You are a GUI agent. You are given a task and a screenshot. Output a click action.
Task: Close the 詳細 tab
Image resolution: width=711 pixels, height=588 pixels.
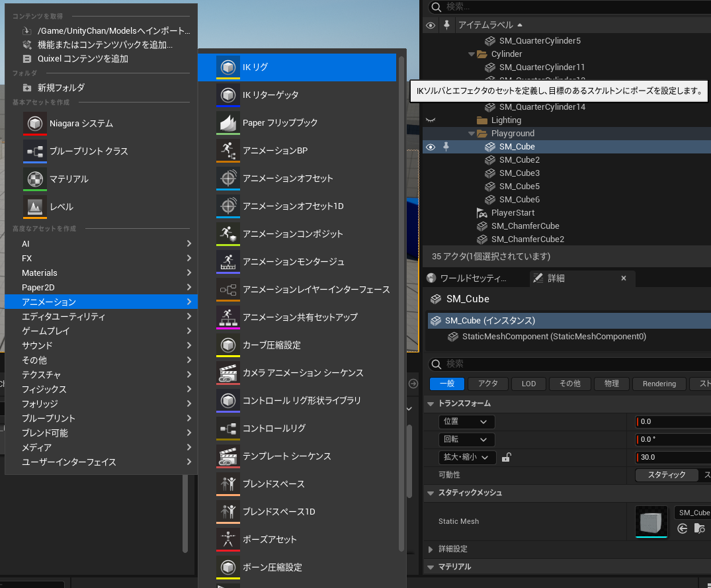(624, 278)
